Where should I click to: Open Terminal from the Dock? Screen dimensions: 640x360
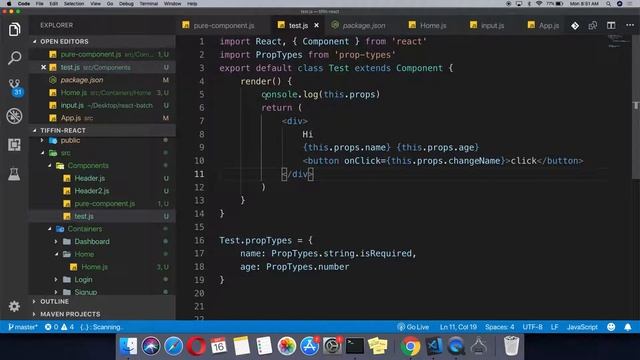click(x=355, y=346)
